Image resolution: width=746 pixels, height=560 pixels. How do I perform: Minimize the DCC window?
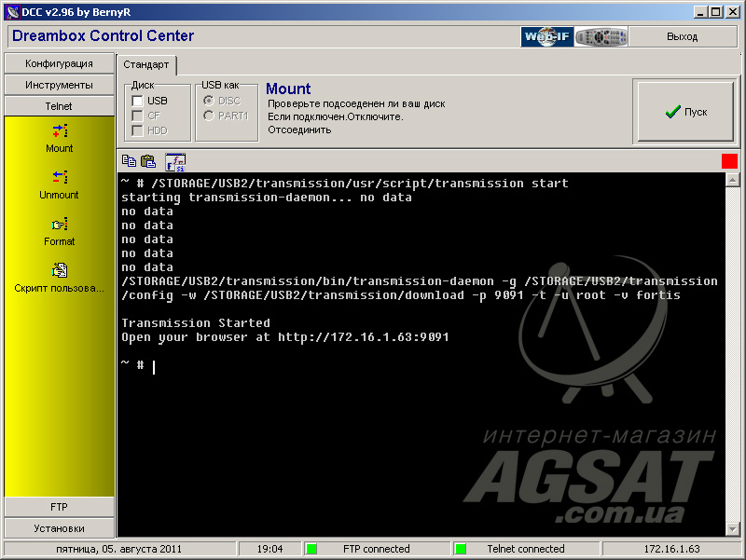pyautogui.click(x=699, y=12)
